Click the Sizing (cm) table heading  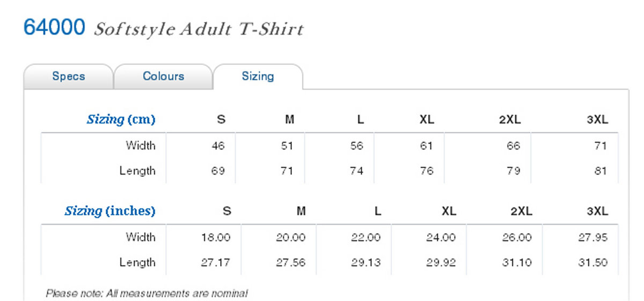click(121, 119)
